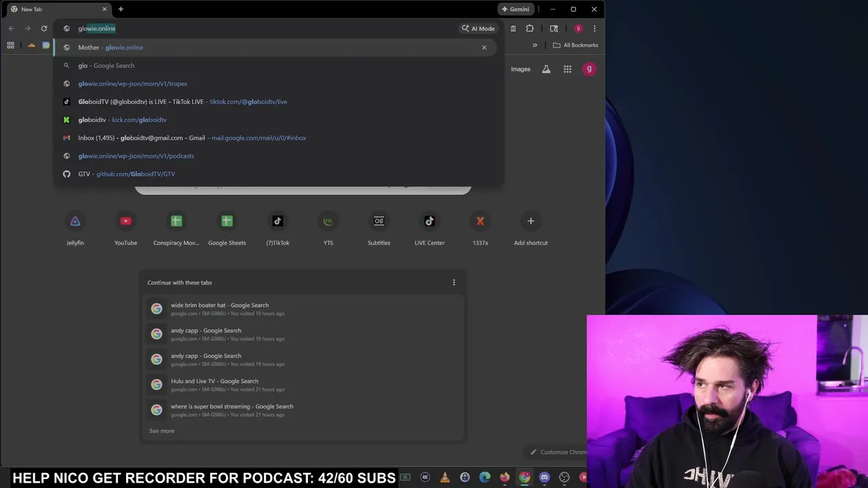Click the tab search icon in toolbar

tap(554, 28)
